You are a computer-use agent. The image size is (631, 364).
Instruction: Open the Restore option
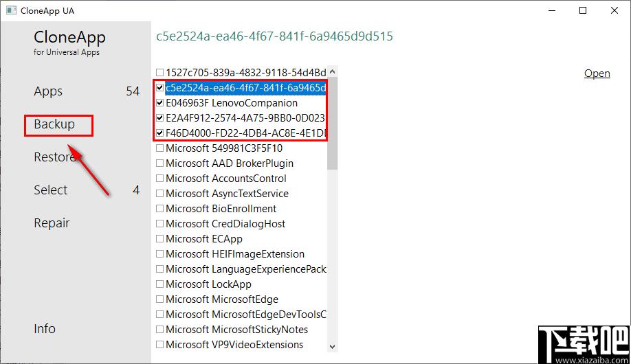point(55,157)
